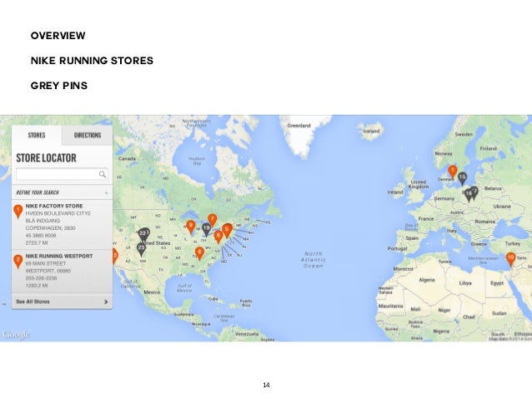
Task: Click the Google logo on the map
Action: click(x=16, y=335)
